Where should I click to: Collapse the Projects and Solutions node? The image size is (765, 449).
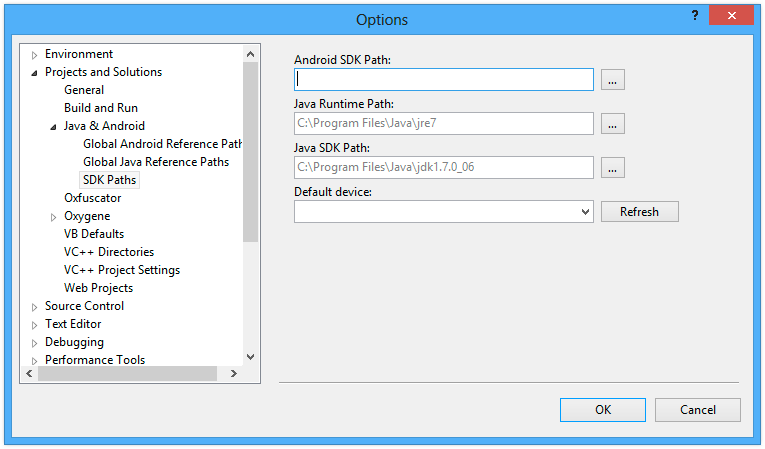click(x=34, y=73)
